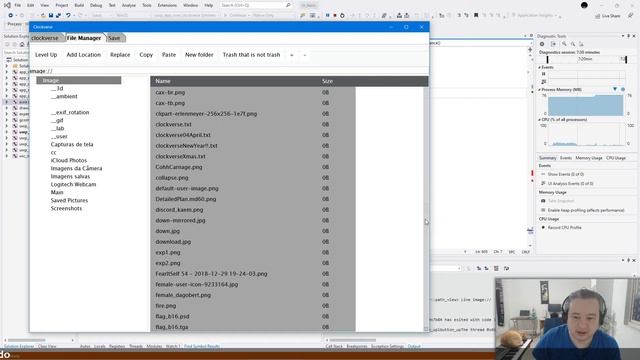Click the Copy button in file manager
The height and width of the screenshot is (360, 640).
146,55
